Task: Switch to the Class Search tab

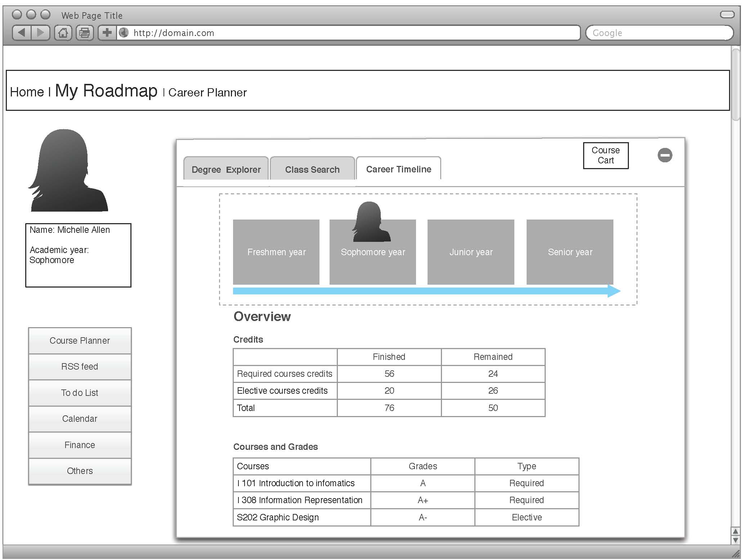Action: [312, 169]
